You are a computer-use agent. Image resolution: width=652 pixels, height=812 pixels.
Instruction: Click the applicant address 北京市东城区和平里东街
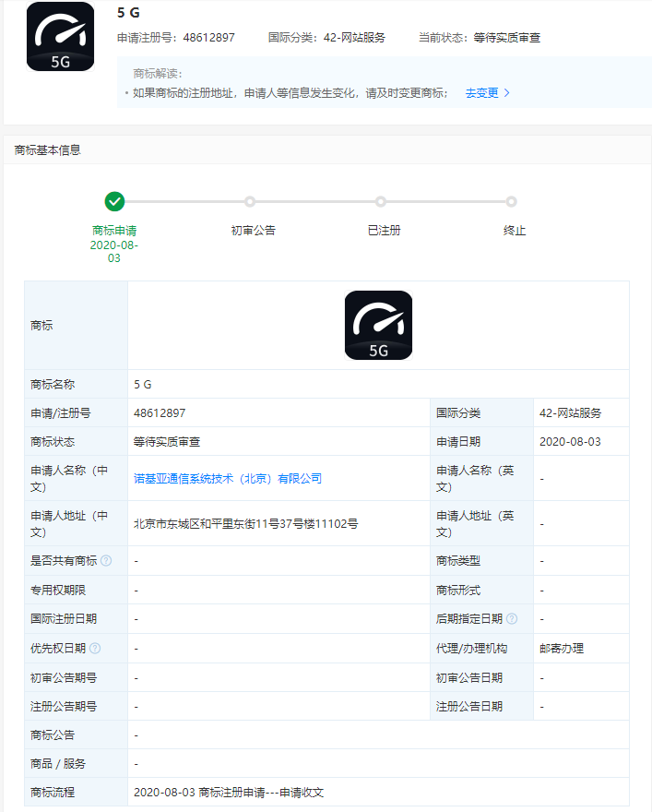pos(245,524)
